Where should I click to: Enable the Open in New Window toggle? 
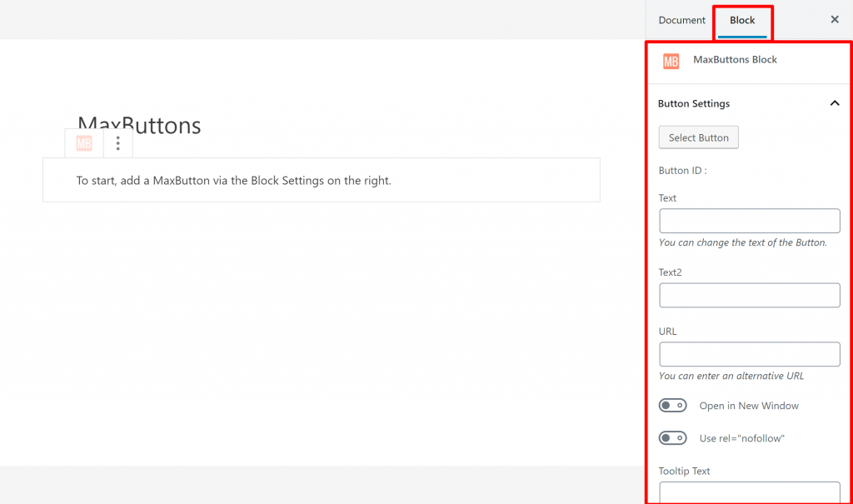point(672,405)
